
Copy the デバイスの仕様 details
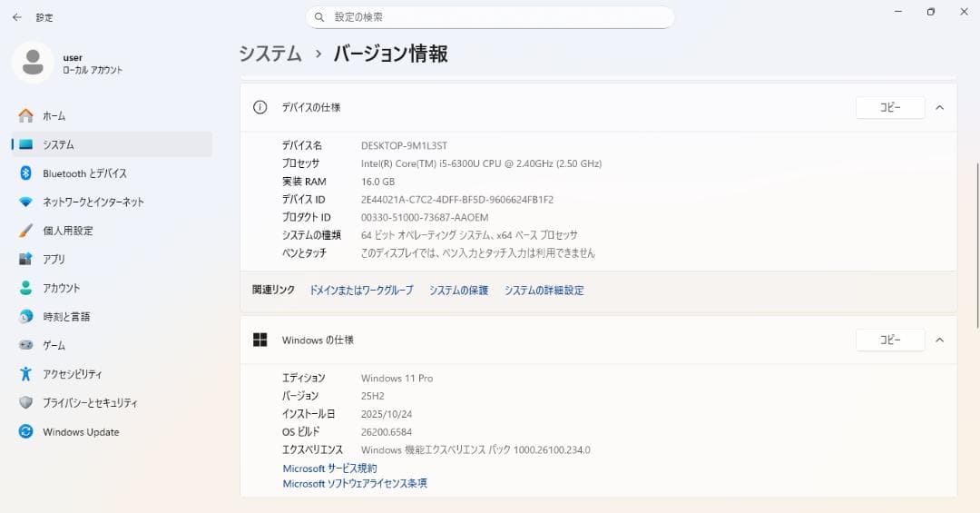pyautogui.click(x=890, y=108)
